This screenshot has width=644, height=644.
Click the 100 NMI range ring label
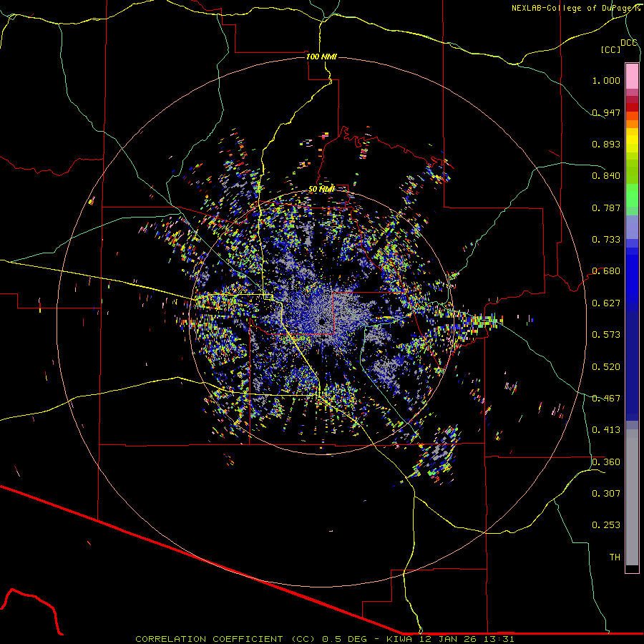321,57
